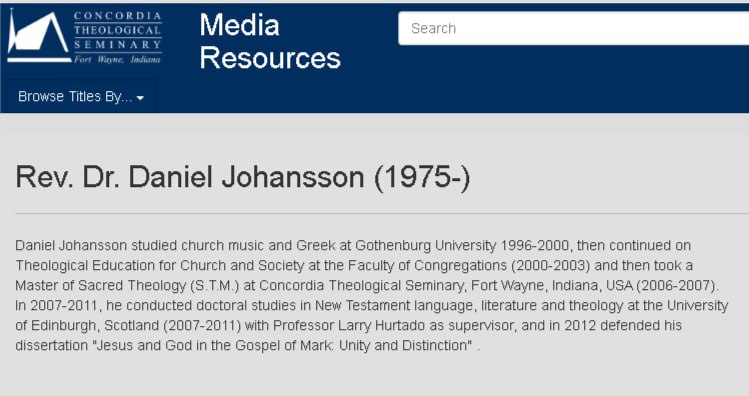
Task: Click Theological Education for Church and Society text
Action: click(x=160, y=266)
